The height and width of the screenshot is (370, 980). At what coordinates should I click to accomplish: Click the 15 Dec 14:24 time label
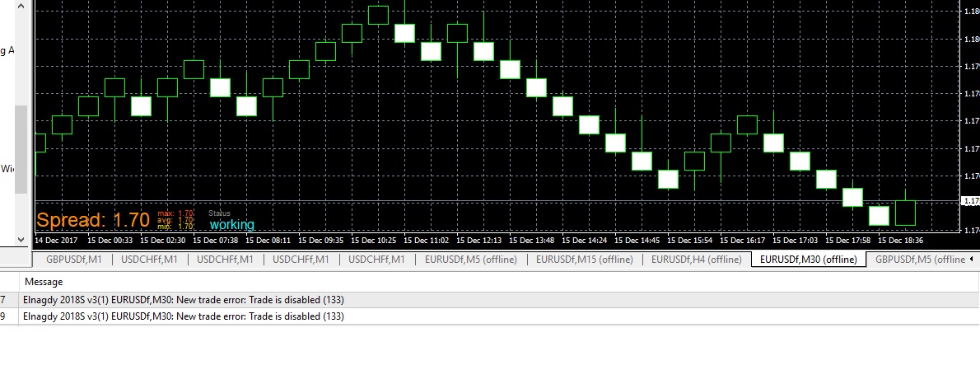click(585, 240)
